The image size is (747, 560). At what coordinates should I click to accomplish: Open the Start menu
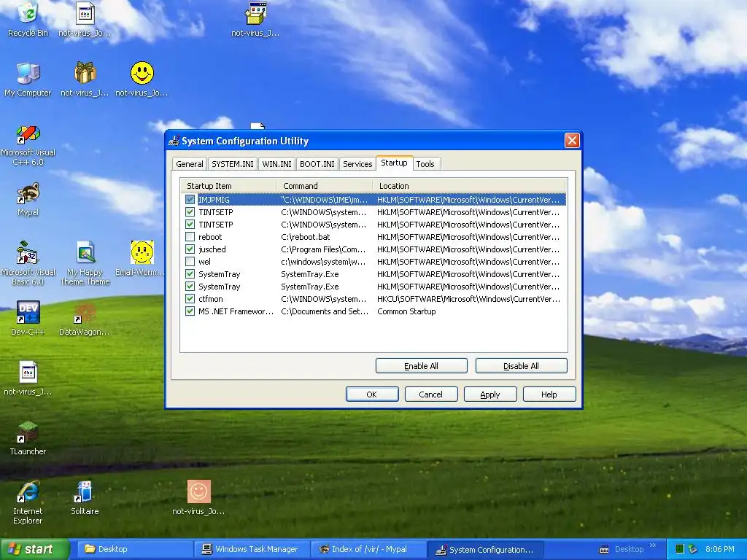tap(34, 549)
